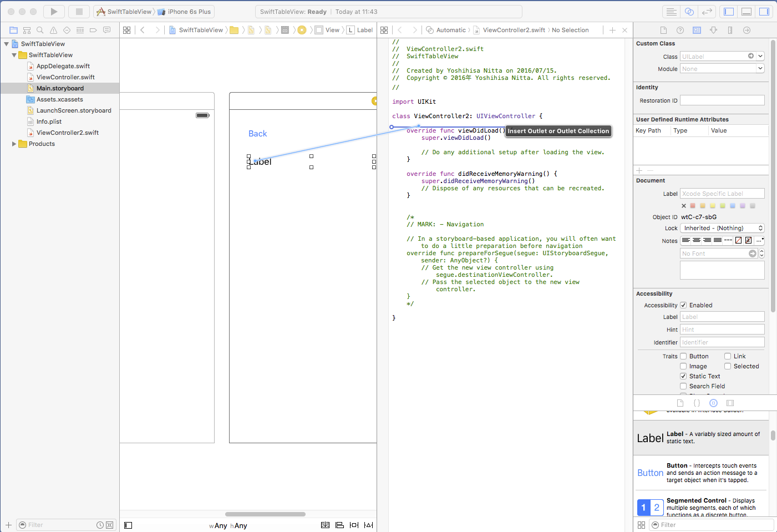Open the Class dropdown arrow
This screenshot has width=777, height=532.
tap(760, 56)
